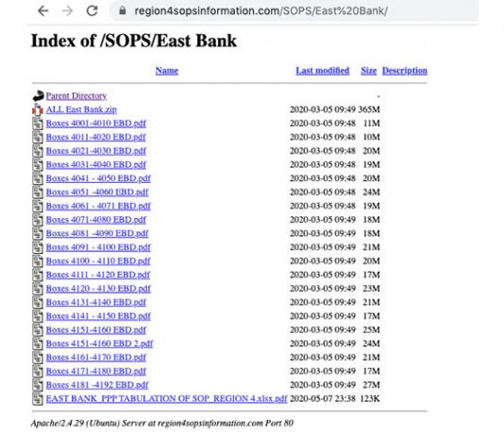Download ALL East Bank.zip

click(81, 109)
